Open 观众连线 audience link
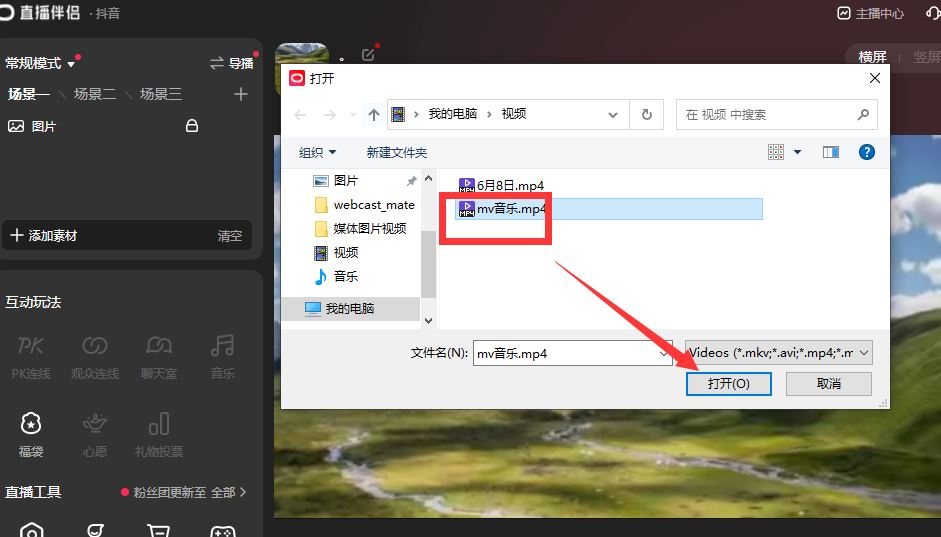The width and height of the screenshot is (941, 537). pos(95,358)
